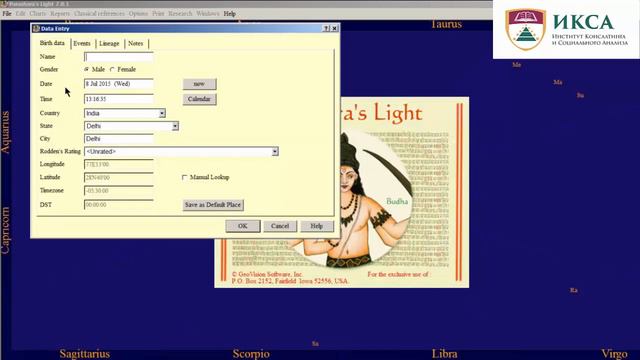Open the Print menu
Screen dimensions: 640x360
coord(158,13)
